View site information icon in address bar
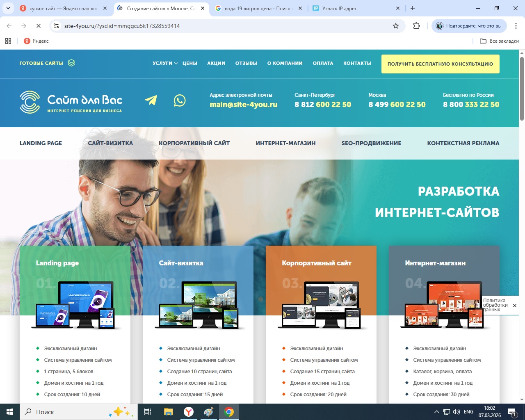The height and width of the screenshot is (420, 525). coord(56,26)
